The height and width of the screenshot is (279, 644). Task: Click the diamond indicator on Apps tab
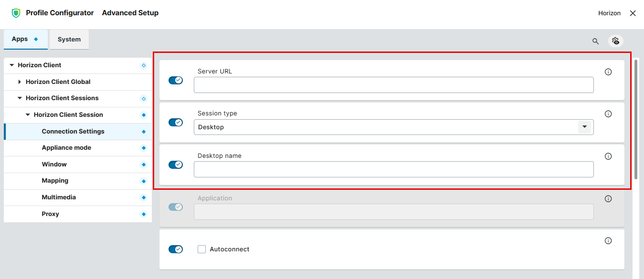tap(36, 39)
